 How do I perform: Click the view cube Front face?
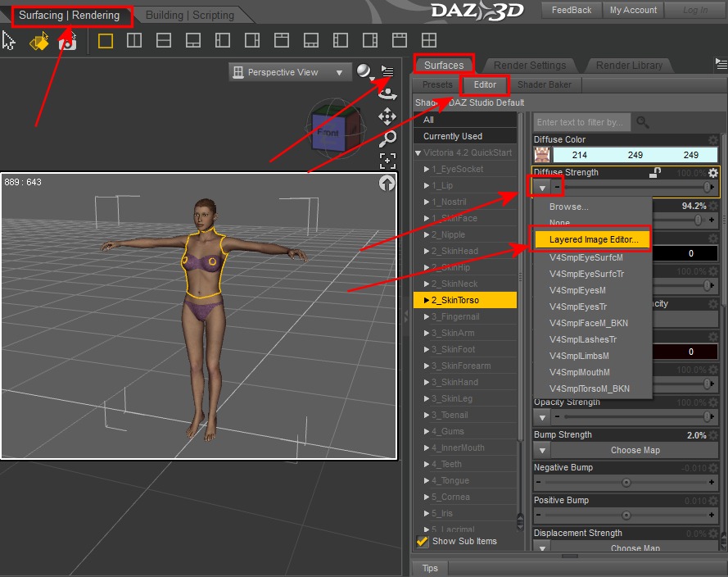328,133
